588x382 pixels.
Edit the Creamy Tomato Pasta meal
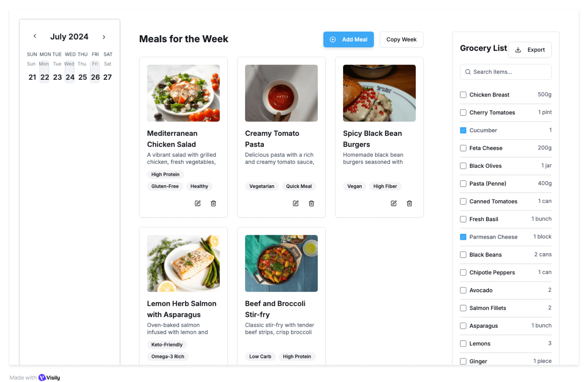coord(296,203)
